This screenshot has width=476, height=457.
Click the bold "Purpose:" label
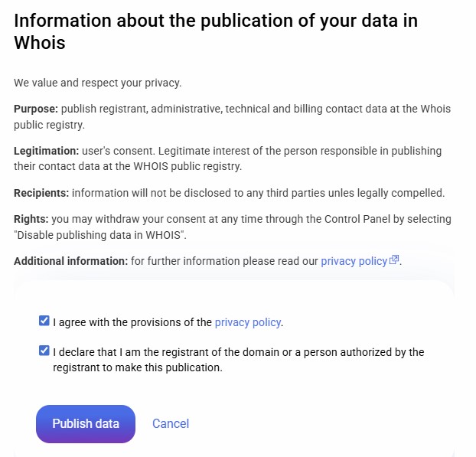[x=36, y=109]
